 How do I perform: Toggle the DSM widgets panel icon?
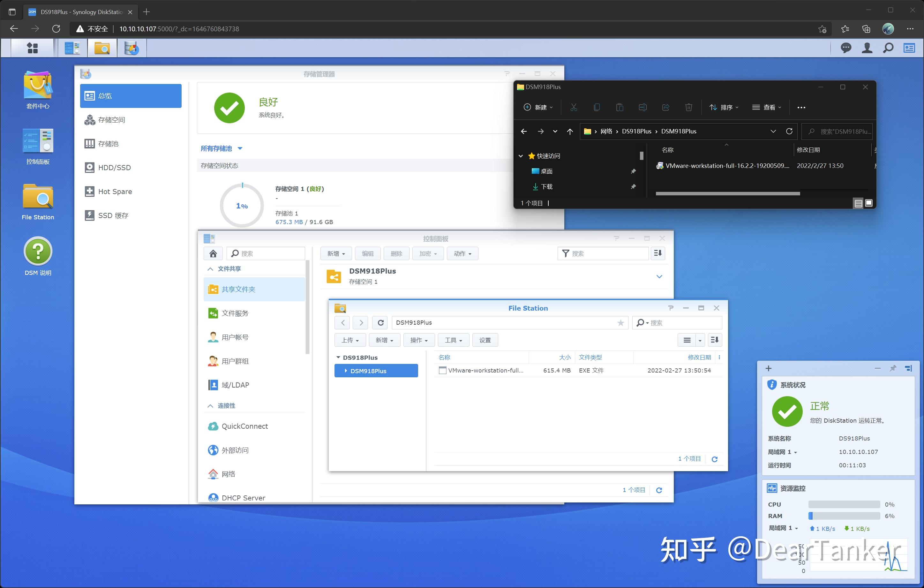click(909, 48)
